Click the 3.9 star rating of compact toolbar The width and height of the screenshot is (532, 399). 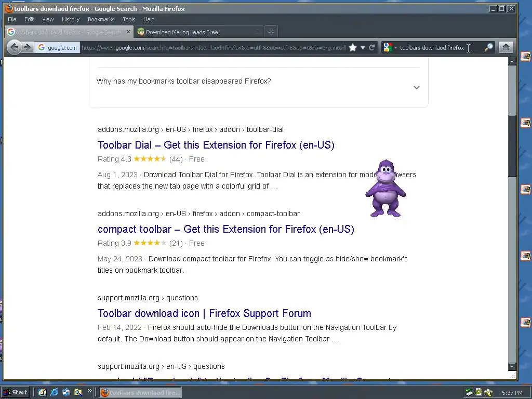[150, 243]
